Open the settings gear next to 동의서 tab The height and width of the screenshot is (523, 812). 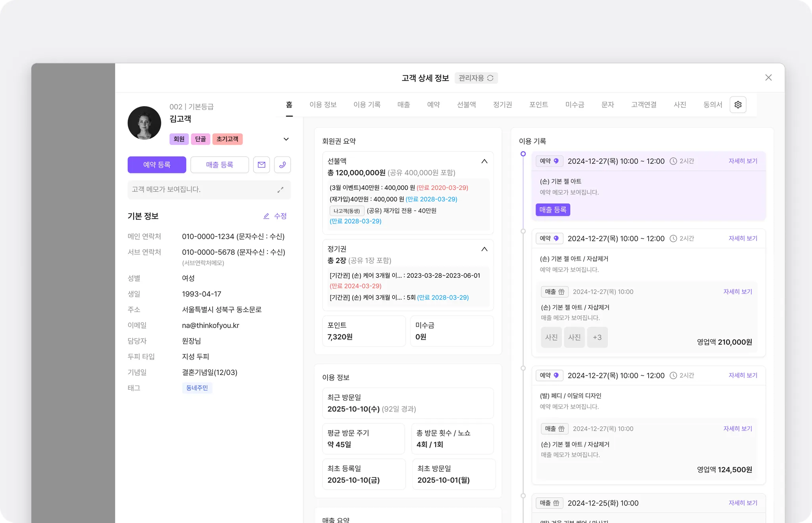(x=738, y=105)
